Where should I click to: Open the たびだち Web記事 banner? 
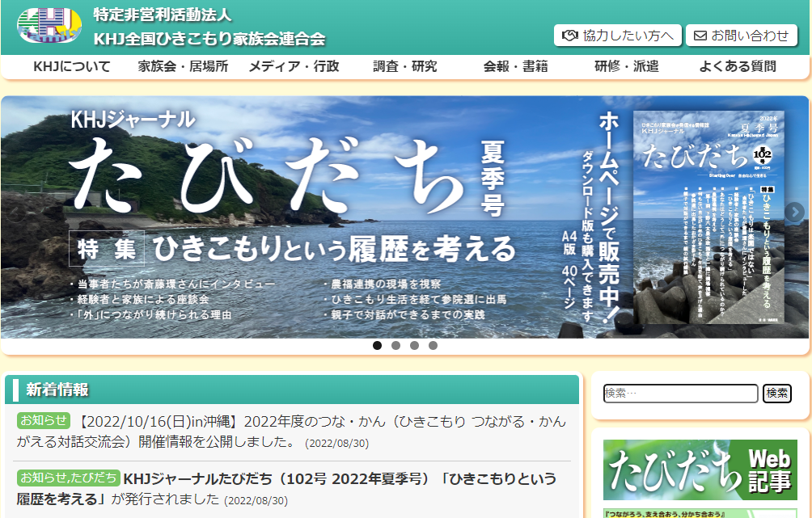[700, 470]
